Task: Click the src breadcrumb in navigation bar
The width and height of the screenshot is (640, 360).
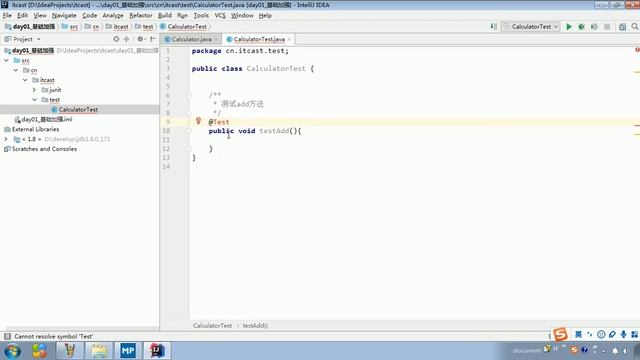Action: pos(70,27)
